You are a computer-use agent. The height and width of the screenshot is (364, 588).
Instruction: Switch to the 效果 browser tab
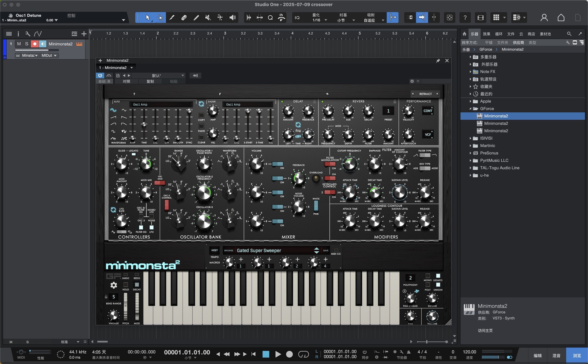pyautogui.click(x=486, y=34)
